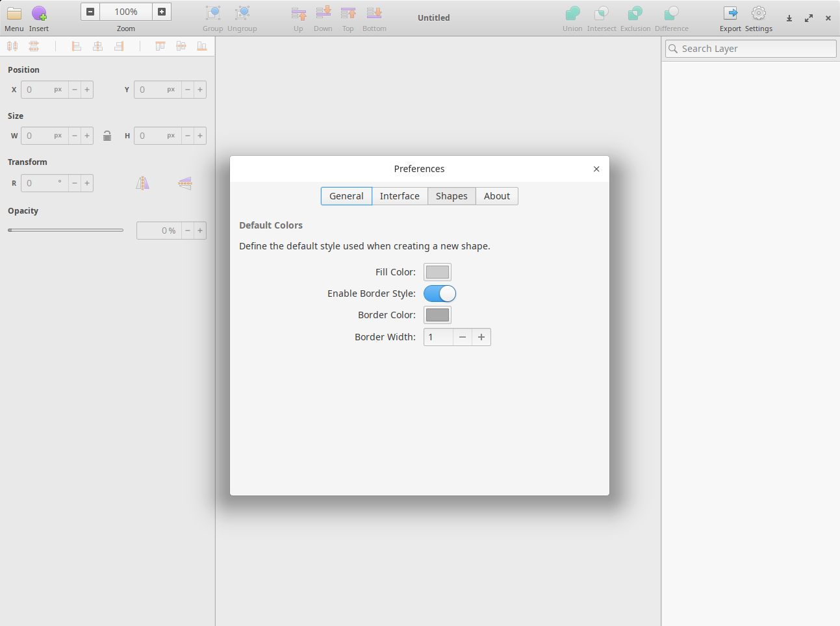This screenshot has height=626, width=840.
Task: Reset zoom via the 100% label
Action: point(126,12)
